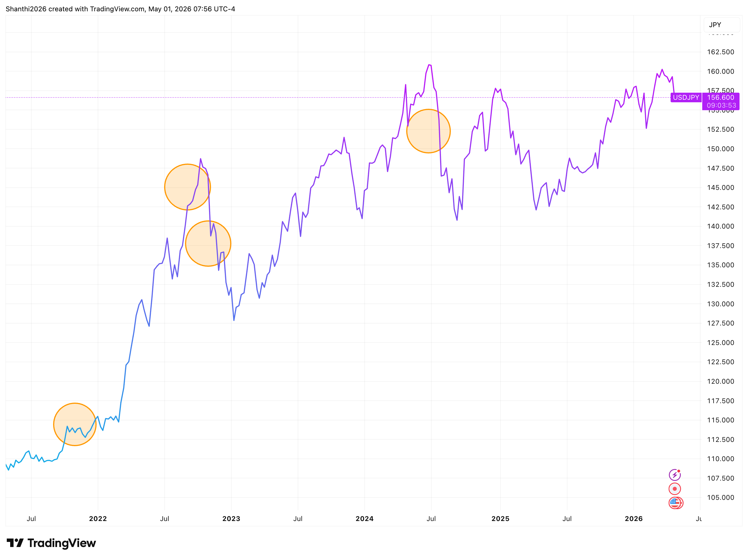This screenshot has width=748, height=560.
Task: Click the purple USDJPY symbol label
Action: tap(686, 97)
